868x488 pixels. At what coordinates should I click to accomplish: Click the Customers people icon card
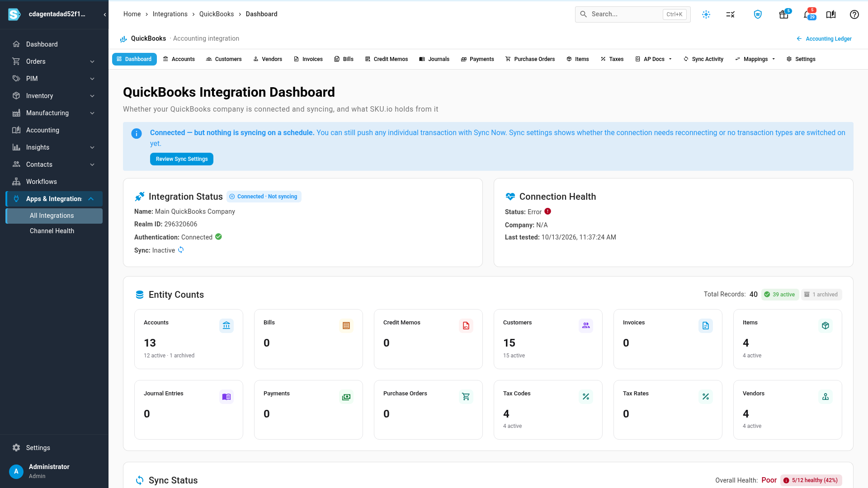(586, 326)
